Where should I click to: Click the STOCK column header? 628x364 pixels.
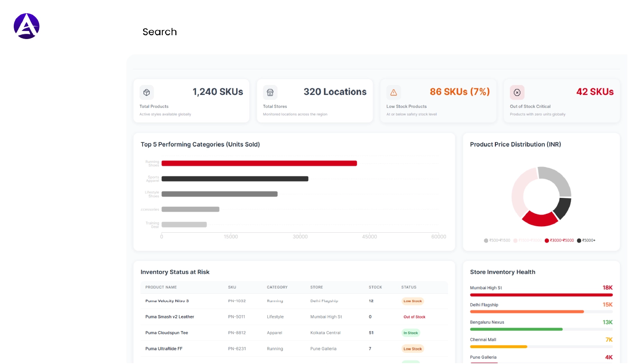375,287
